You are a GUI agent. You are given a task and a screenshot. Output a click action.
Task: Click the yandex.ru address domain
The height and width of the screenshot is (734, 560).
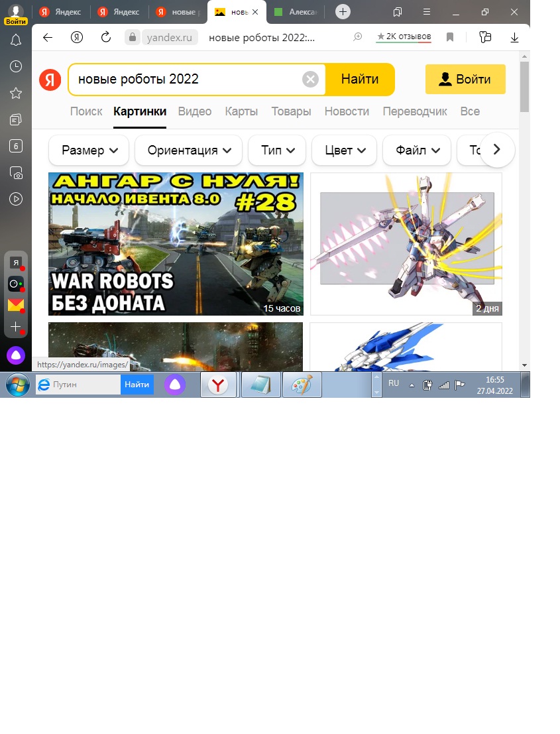(x=170, y=37)
